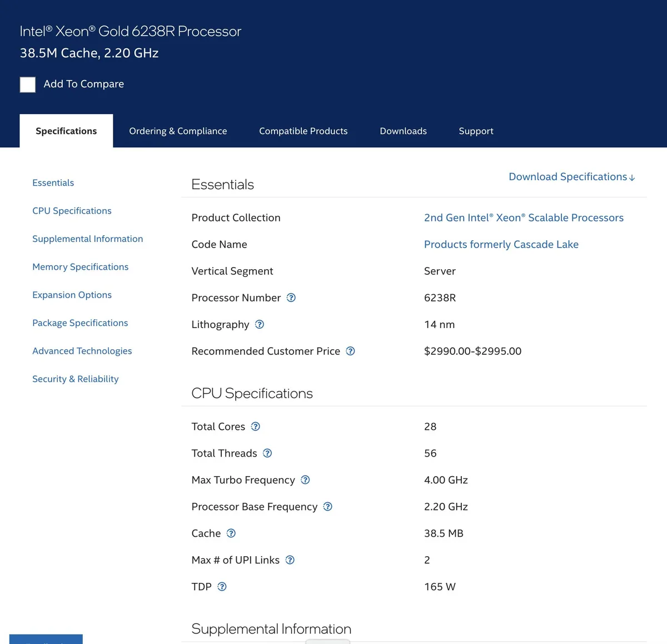Image resolution: width=667 pixels, height=644 pixels.
Task: Open the 2nd Gen Intel Xeon Scalable Processors link
Action: click(x=524, y=217)
